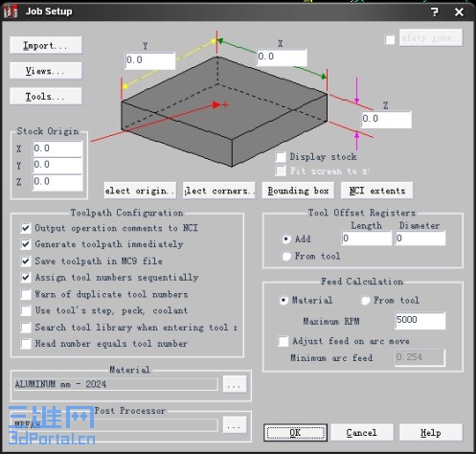Click the Maximum RPM field
Screen dimensions: 476x454
(420, 321)
